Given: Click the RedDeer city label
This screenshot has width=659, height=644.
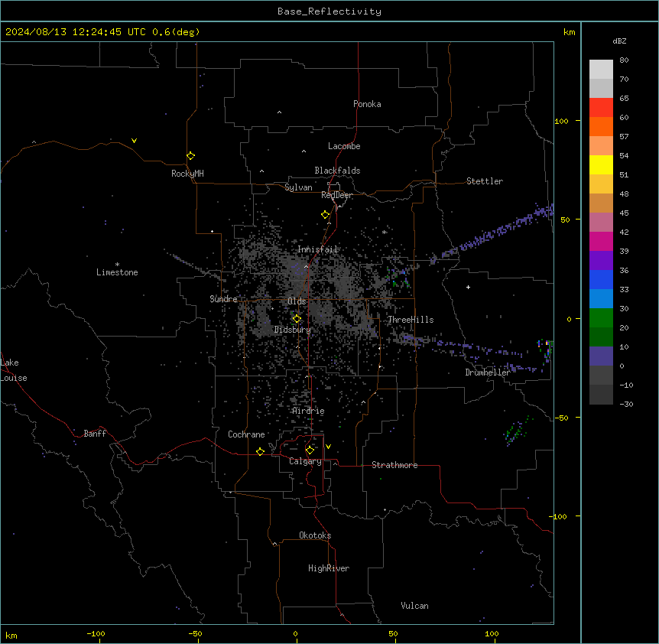Looking at the screenshot, I should 336,195.
